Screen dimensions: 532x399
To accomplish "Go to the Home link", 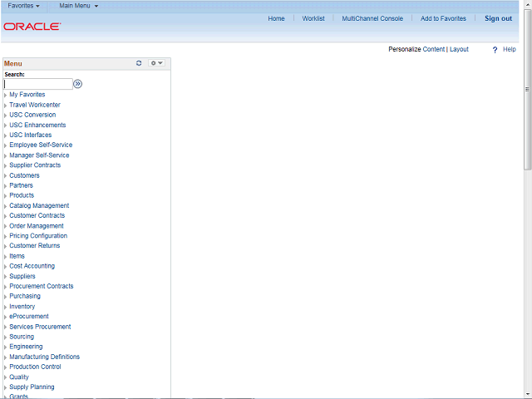I will click(276, 18).
